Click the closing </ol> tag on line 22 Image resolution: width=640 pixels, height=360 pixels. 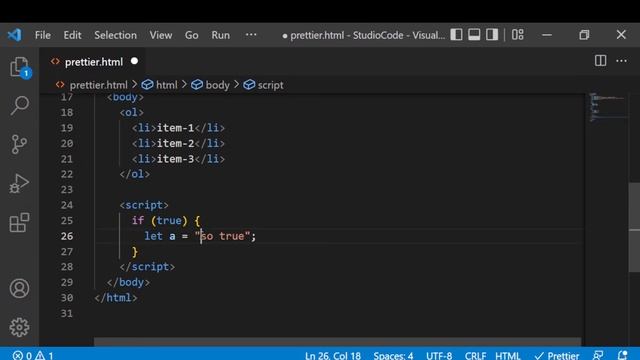pyautogui.click(x=134, y=174)
